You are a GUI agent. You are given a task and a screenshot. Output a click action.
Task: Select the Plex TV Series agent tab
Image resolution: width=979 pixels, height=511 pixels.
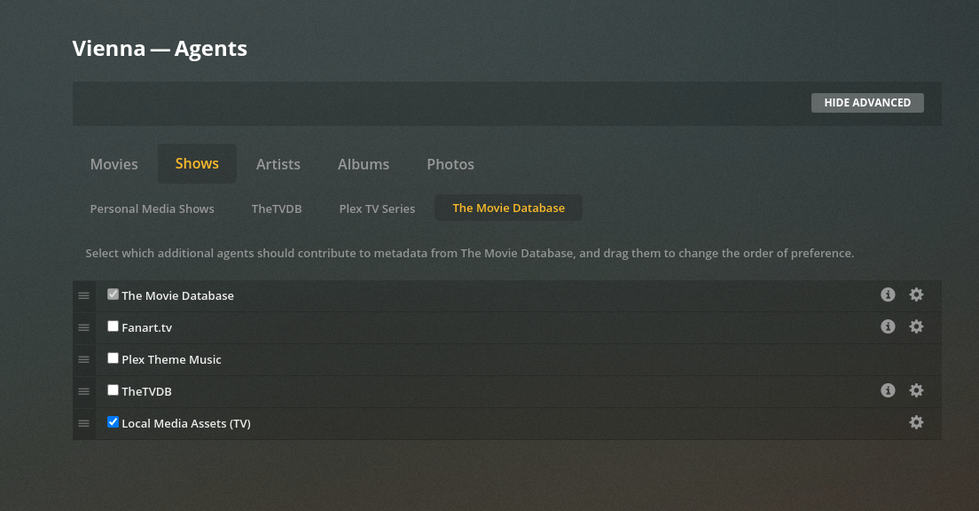[x=377, y=208]
